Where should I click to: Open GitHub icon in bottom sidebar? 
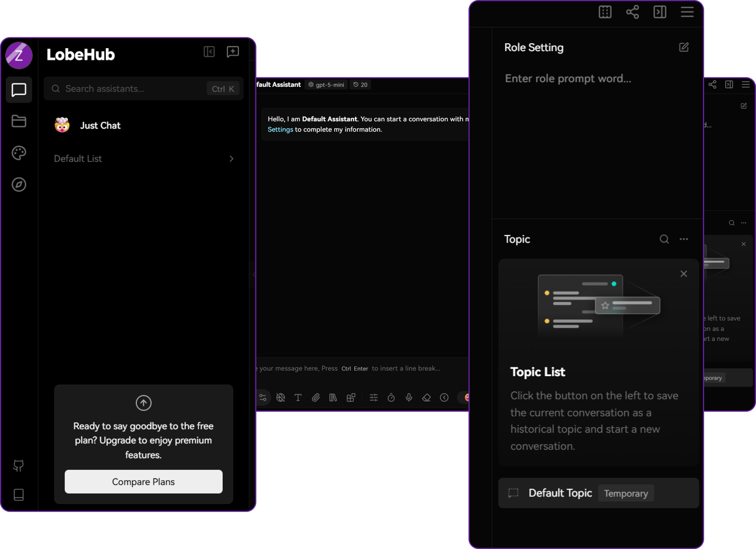[19, 465]
